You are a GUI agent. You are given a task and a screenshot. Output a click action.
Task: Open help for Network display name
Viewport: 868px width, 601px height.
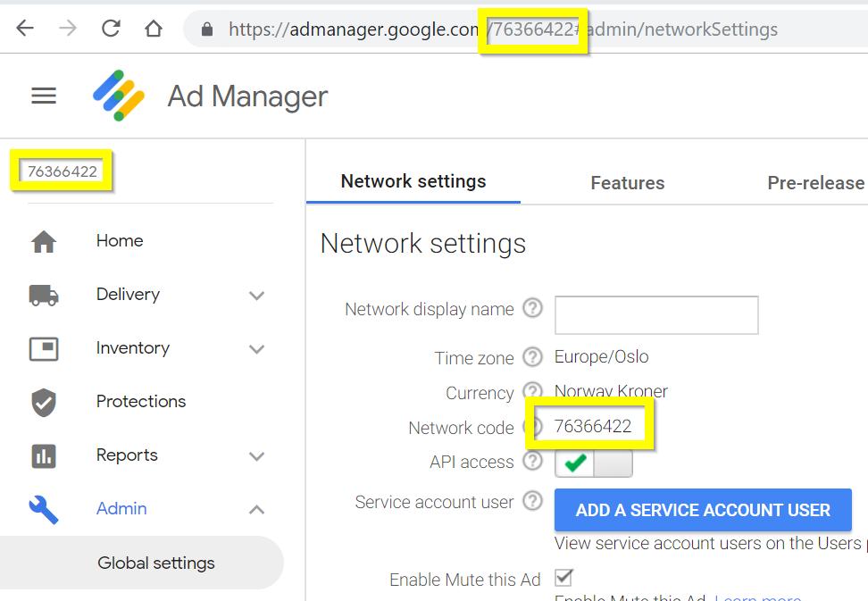[x=532, y=308]
